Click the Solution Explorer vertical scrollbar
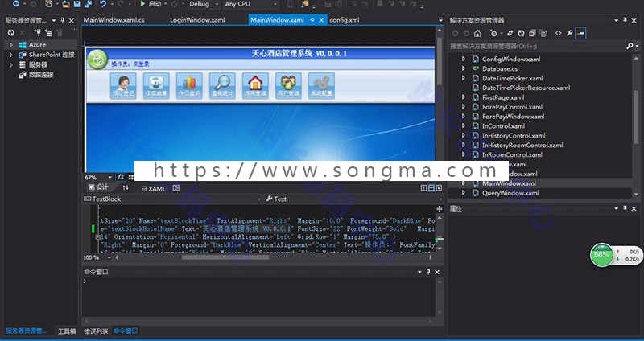The image size is (644, 341). (x=636, y=117)
